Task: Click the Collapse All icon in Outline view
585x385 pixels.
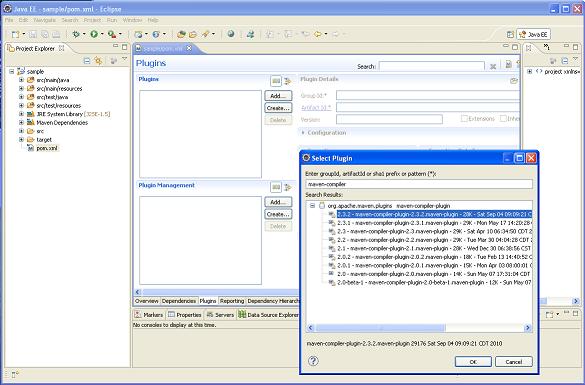Action: point(565,60)
